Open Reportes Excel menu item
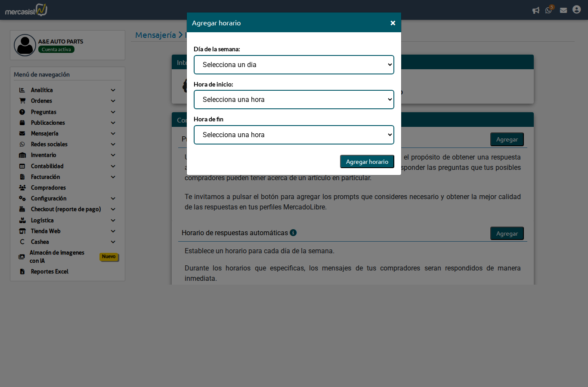Viewport: 588px width, 387px height. (50, 271)
